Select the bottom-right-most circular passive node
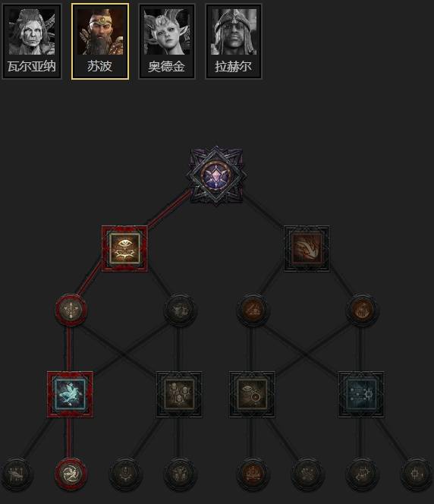Screen dimensions: 434x504 point(417,474)
